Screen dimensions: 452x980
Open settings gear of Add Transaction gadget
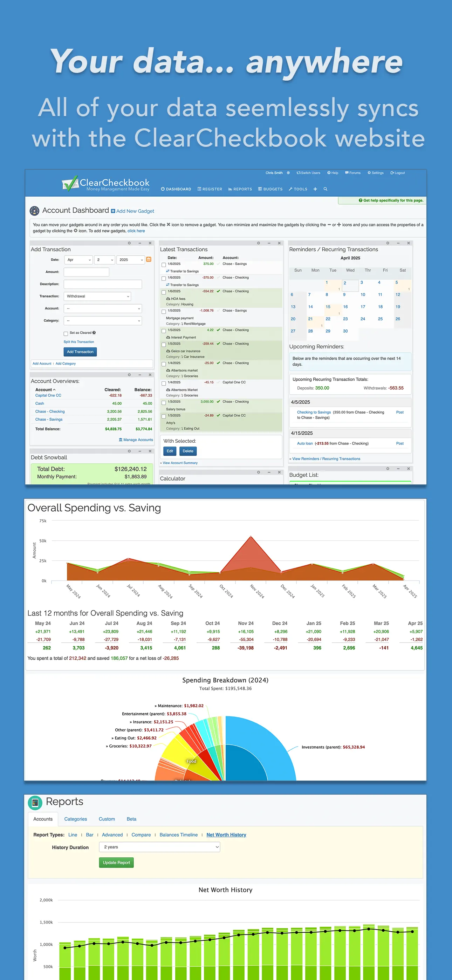tap(129, 243)
